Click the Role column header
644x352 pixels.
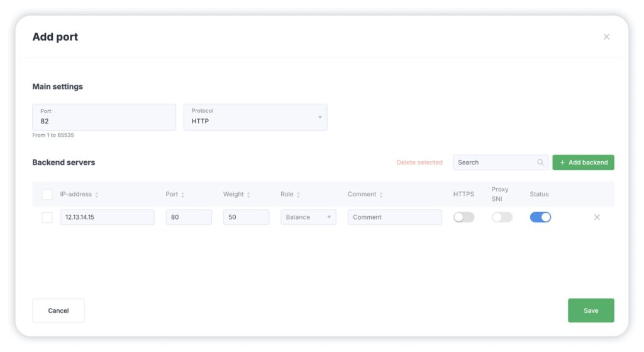point(287,194)
